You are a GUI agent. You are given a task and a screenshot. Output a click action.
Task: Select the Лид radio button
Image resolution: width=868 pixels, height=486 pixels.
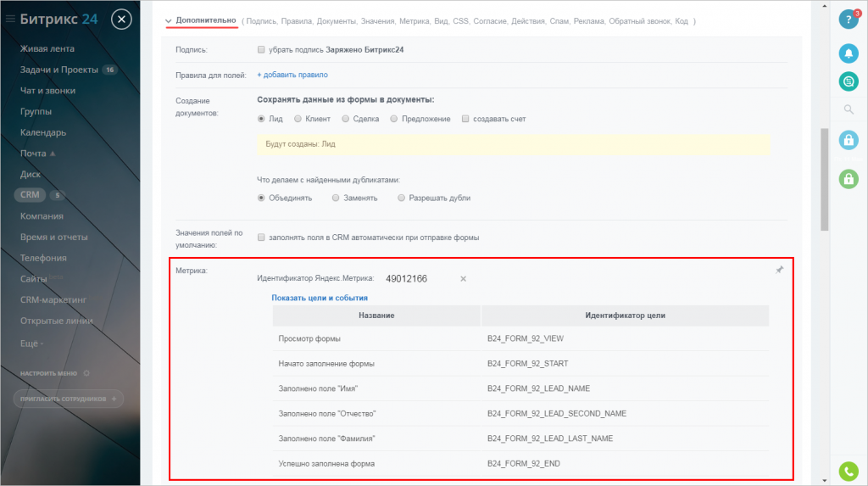pyautogui.click(x=261, y=119)
